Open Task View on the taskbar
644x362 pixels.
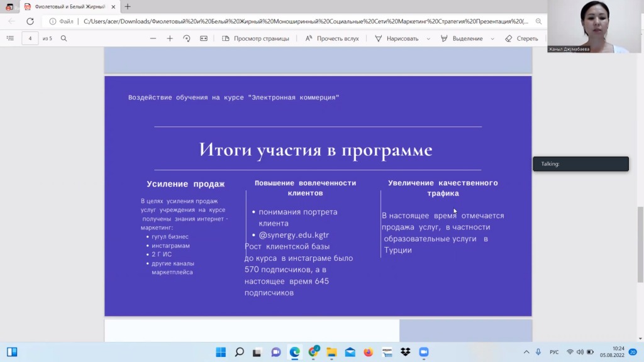pos(257,352)
